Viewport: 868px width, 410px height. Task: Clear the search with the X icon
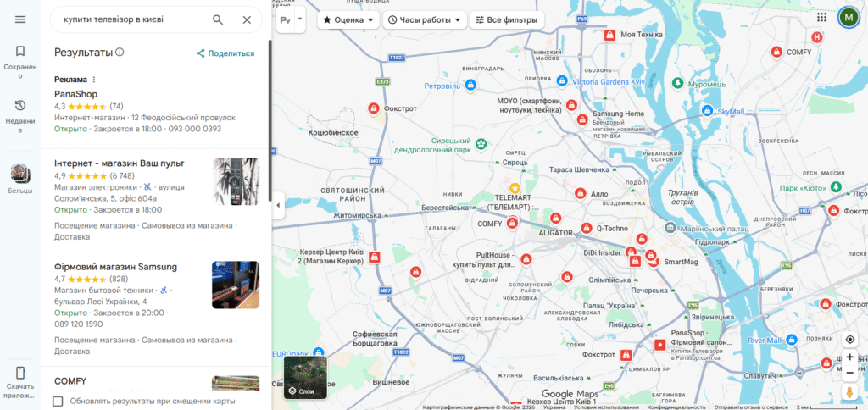point(247,20)
